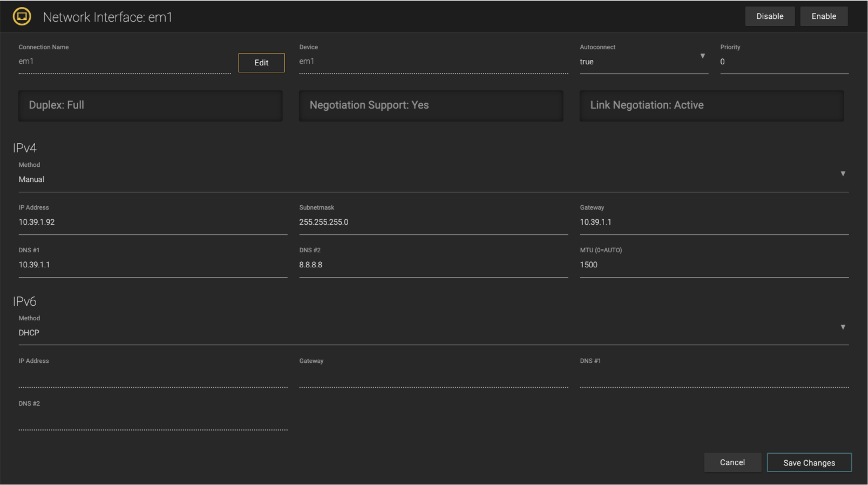Click the IPv6 section heading
868x485 pixels.
pos(25,301)
